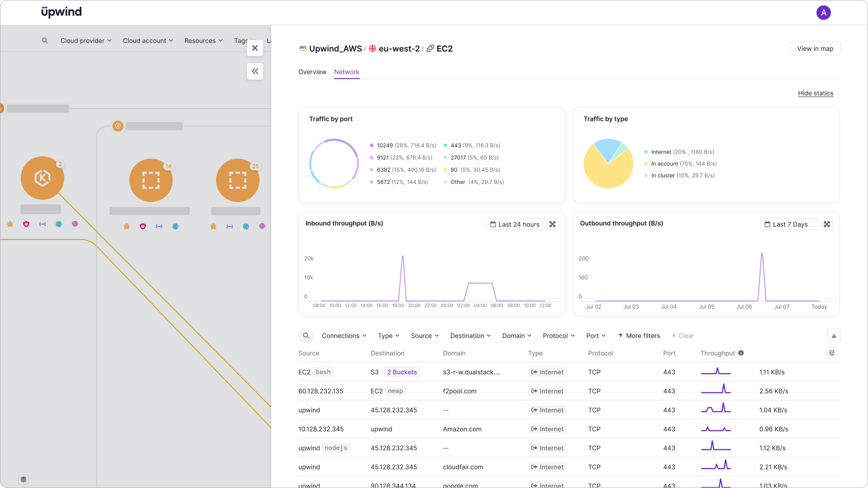This screenshot has width=868, height=488.
Task: Open user avatar menu
Action: click(824, 13)
